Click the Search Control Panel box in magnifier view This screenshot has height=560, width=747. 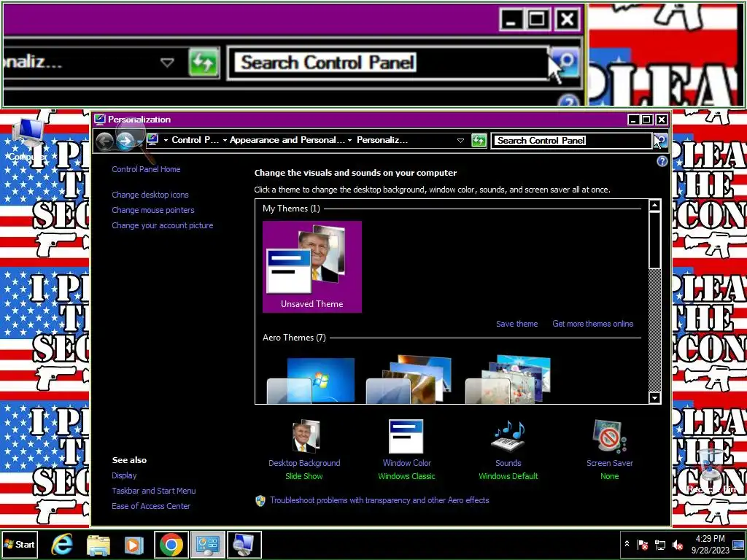click(x=388, y=63)
